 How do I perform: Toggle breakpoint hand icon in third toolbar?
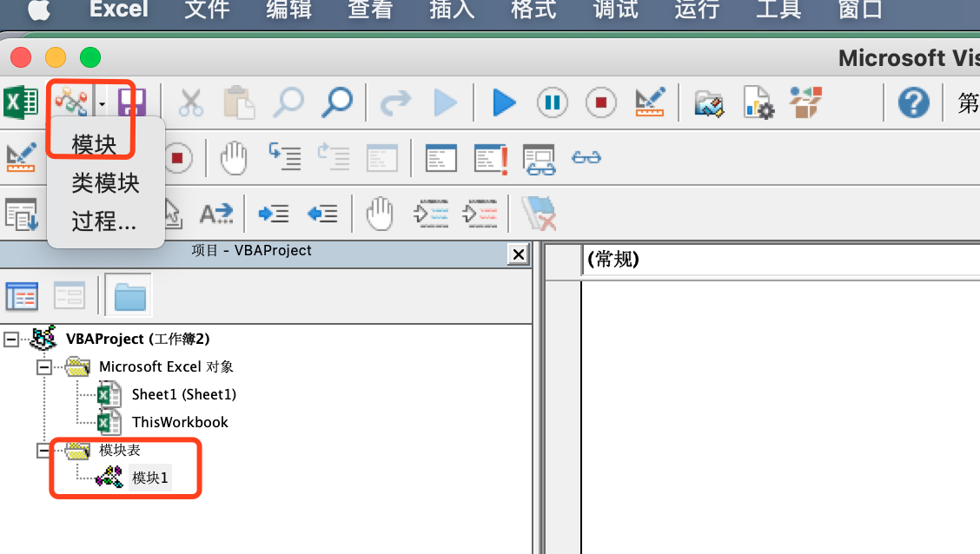380,214
